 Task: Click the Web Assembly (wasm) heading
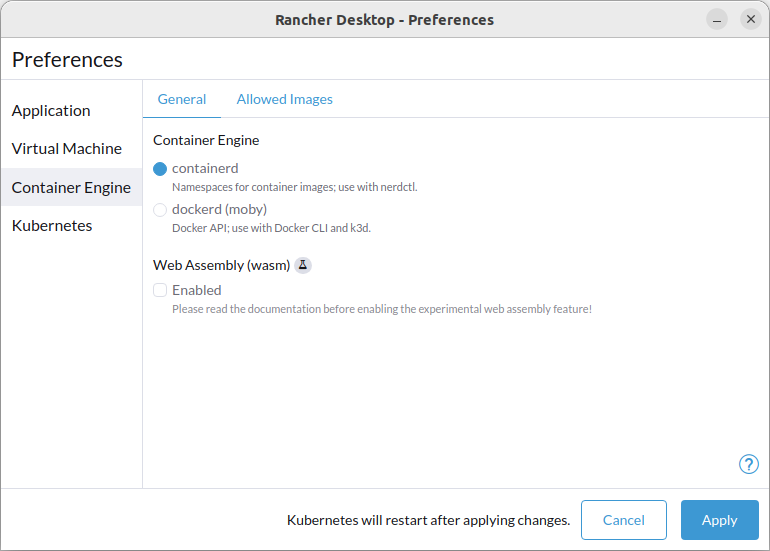[x=221, y=265]
